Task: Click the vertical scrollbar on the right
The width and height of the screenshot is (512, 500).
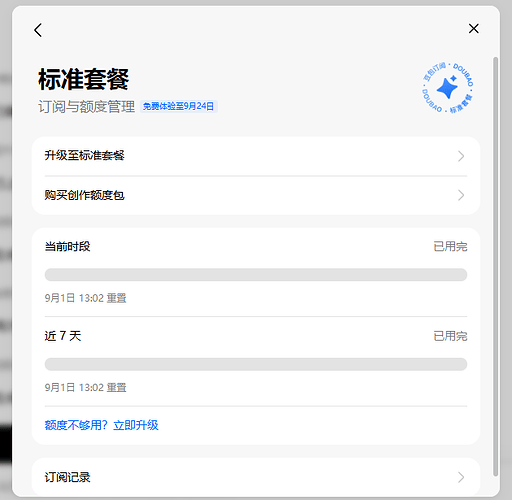Action: coord(495,267)
